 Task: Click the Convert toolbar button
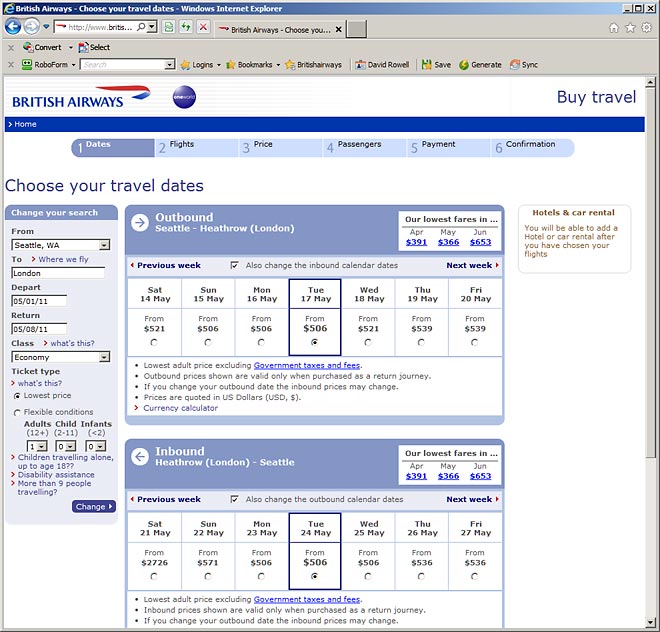[x=43, y=47]
